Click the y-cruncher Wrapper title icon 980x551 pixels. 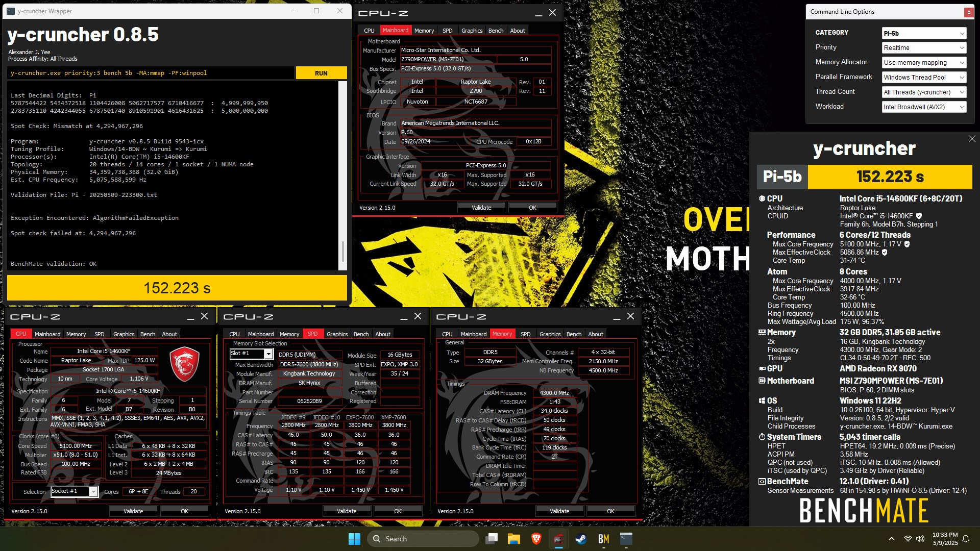(11, 11)
